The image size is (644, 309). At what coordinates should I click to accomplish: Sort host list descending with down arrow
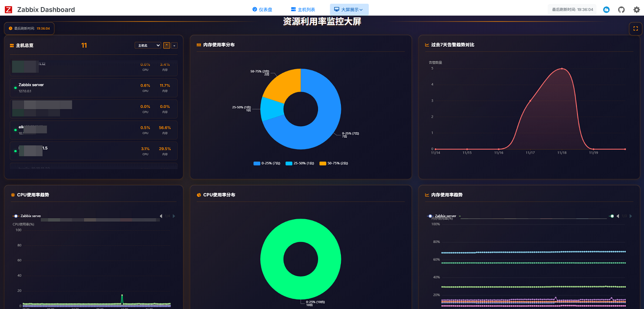(x=174, y=46)
